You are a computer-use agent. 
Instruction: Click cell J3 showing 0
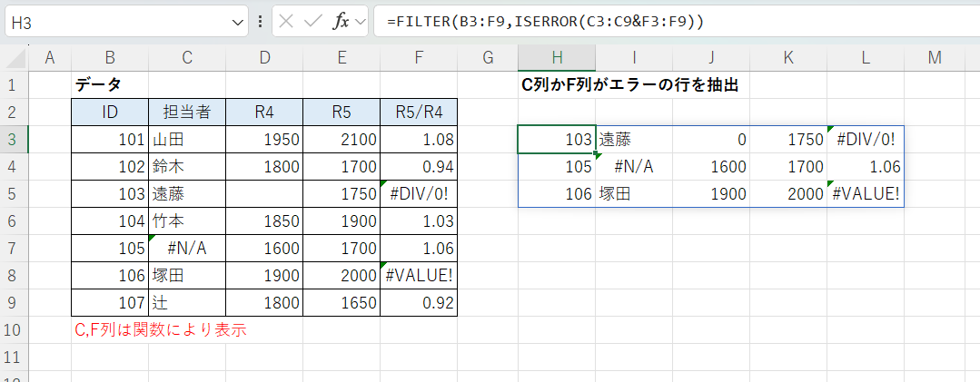tap(711, 140)
